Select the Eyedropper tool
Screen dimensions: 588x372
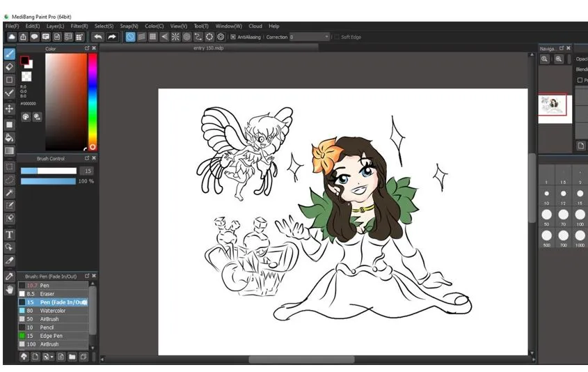tap(10, 277)
